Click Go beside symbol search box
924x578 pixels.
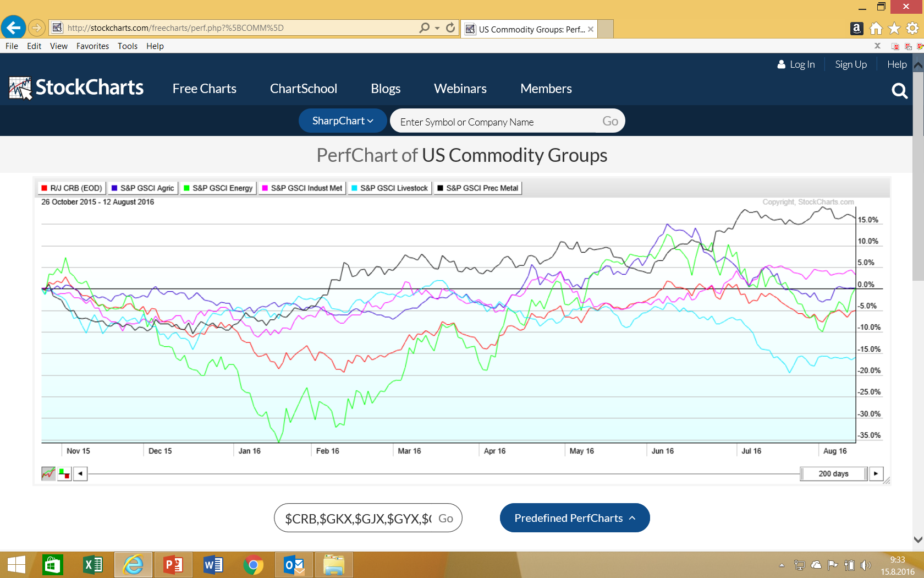610,121
